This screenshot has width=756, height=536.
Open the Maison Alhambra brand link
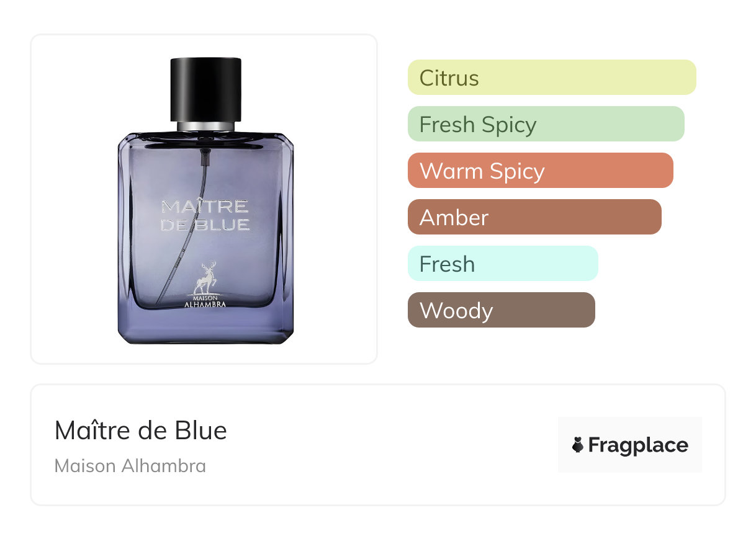pos(130,466)
